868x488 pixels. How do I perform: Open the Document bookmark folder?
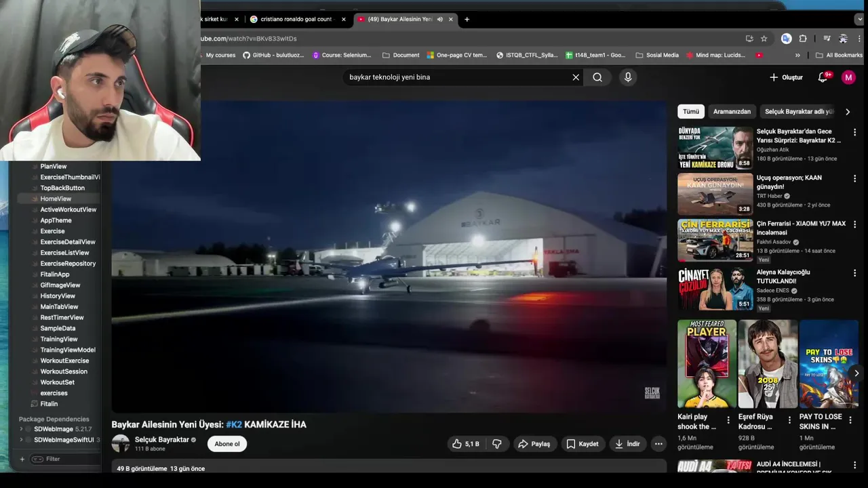(401, 55)
